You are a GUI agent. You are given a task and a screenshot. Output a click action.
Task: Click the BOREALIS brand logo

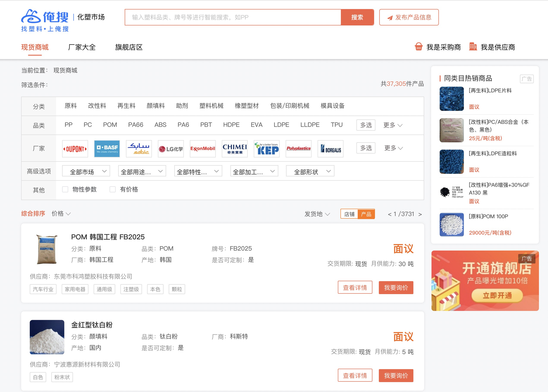[x=331, y=149]
